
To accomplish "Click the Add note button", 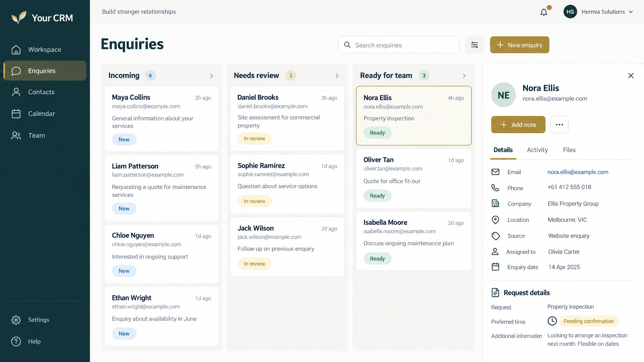I will 518,124.
